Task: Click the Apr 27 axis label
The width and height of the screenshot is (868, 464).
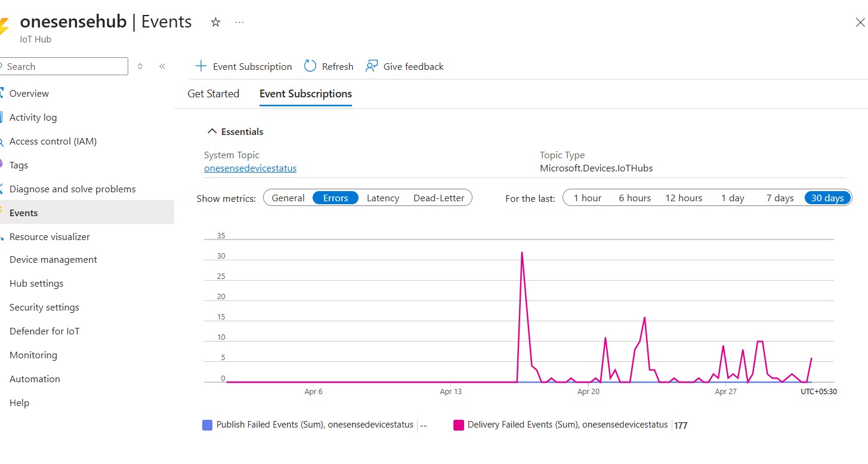Action: [726, 392]
